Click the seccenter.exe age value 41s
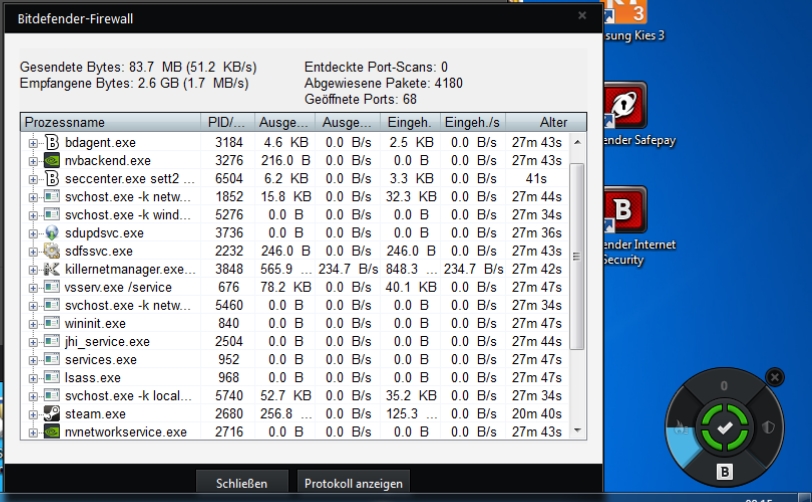Screen dimensions: 812x502 [x=536, y=179]
